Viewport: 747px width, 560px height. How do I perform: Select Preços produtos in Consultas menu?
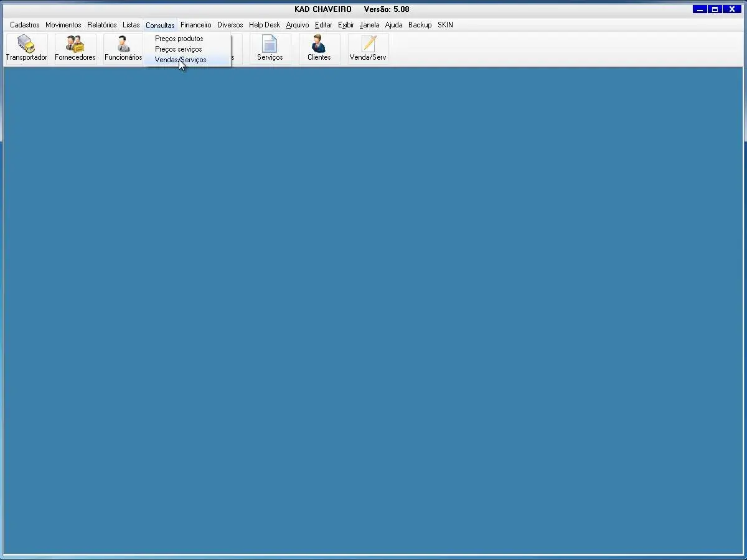pos(179,39)
